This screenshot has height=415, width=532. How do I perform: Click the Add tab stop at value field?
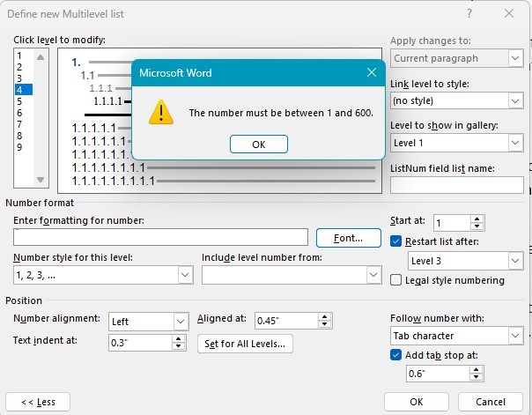(438, 374)
